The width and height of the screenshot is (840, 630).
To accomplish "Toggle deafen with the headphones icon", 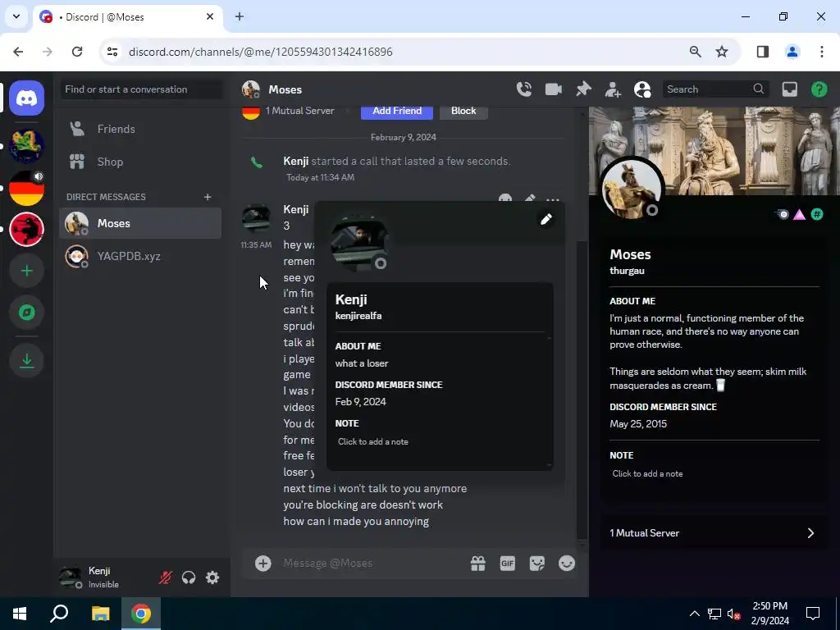I will pos(189,577).
